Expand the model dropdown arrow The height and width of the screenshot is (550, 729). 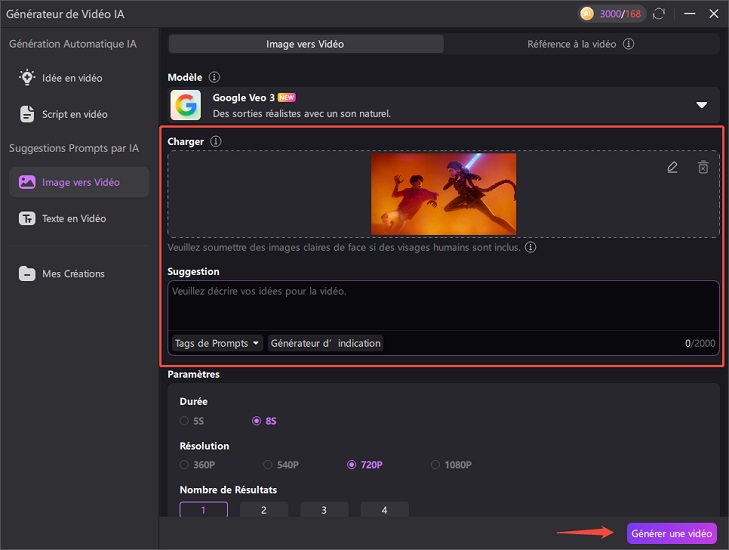(702, 105)
